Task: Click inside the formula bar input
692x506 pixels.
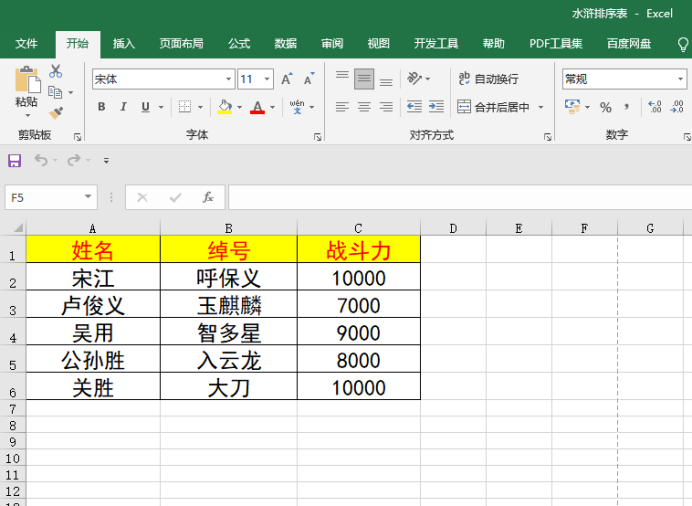Action: point(460,197)
